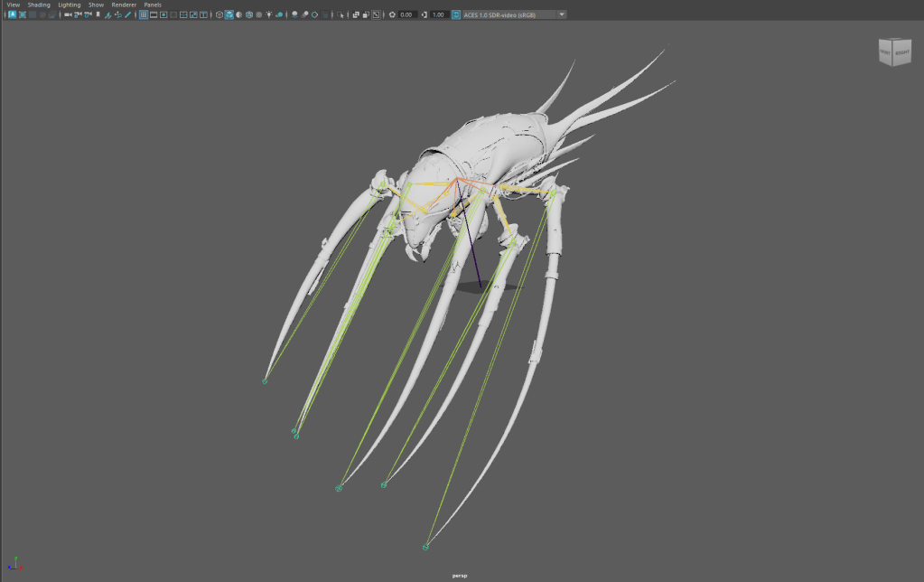Image resolution: width=924 pixels, height=582 pixels.
Task: Click the Exposure value field
Action: coord(406,15)
